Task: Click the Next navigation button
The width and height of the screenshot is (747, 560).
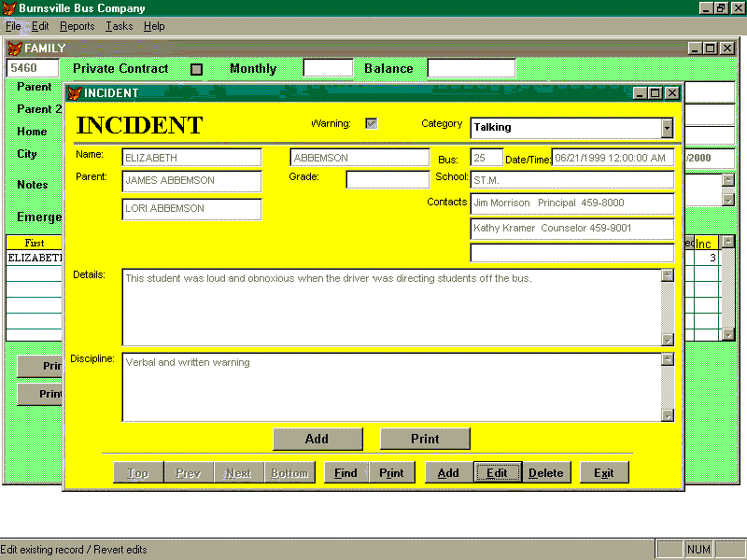Action: tap(239, 473)
